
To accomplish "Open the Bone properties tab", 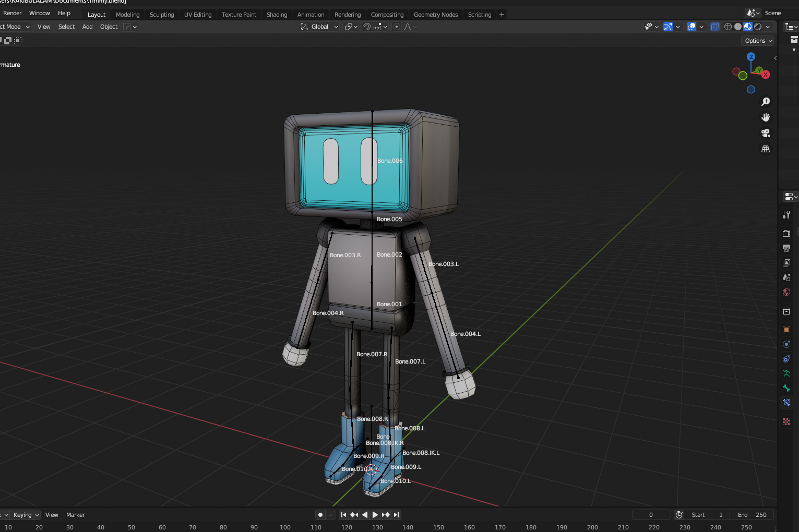I will pyautogui.click(x=786, y=388).
